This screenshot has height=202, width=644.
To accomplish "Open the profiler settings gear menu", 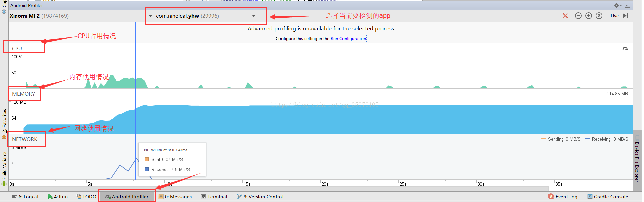I will pyautogui.click(x=617, y=5).
